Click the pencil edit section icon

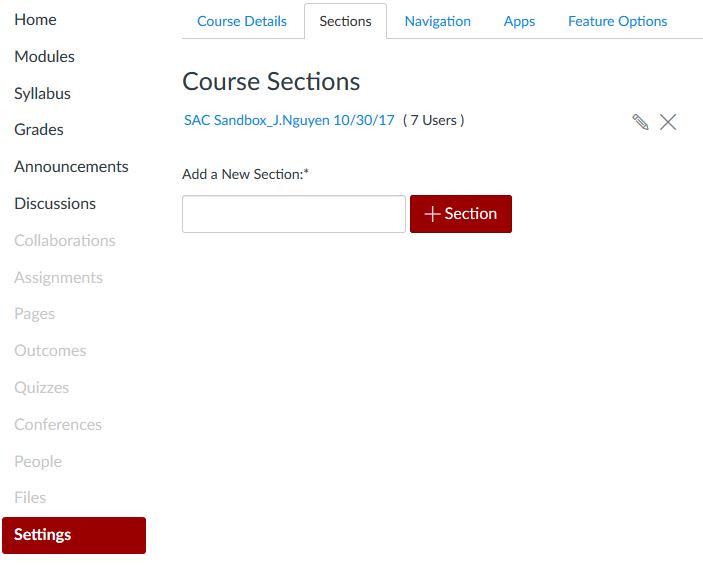pyautogui.click(x=641, y=122)
